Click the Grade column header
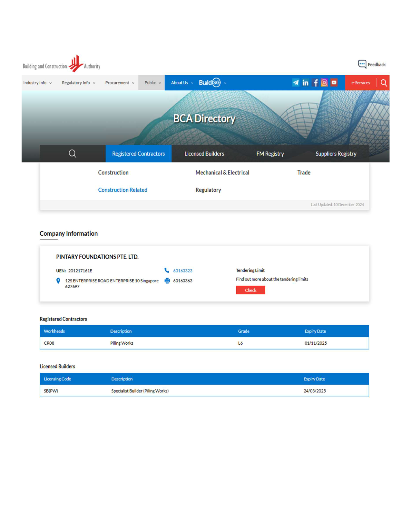The height and width of the screenshot is (532, 411). [244, 331]
